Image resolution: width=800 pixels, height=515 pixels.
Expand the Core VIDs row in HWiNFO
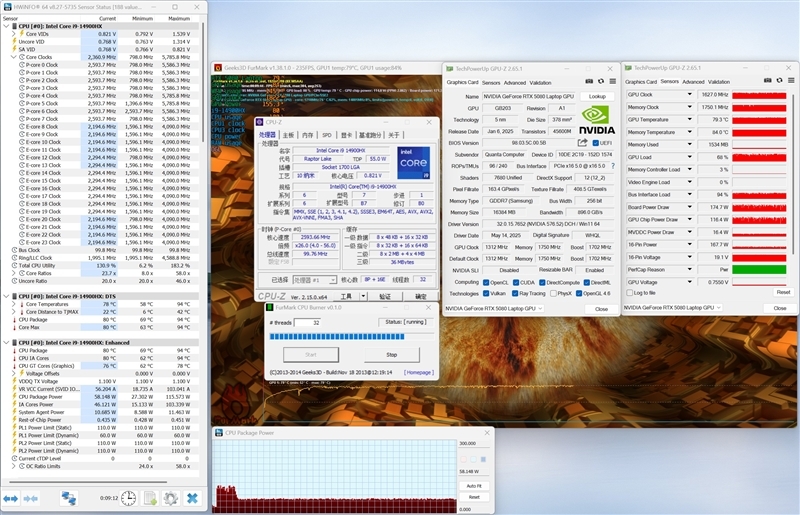[x=14, y=34]
